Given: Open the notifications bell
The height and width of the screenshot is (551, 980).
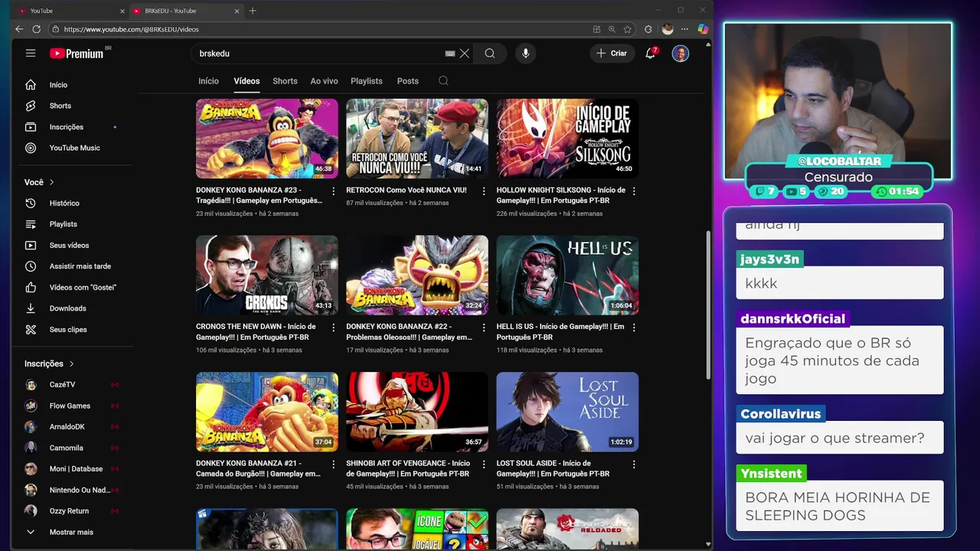Looking at the screenshot, I should point(650,54).
